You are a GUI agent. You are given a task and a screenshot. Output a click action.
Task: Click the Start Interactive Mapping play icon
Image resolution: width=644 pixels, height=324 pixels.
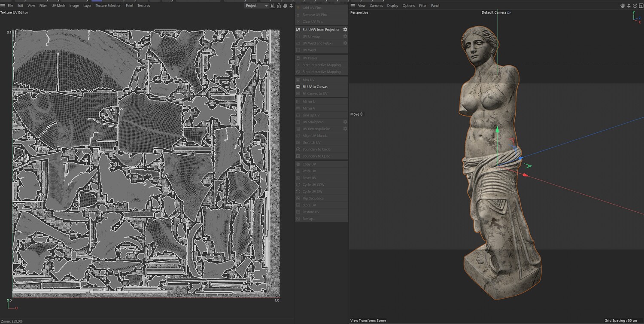pos(298,65)
